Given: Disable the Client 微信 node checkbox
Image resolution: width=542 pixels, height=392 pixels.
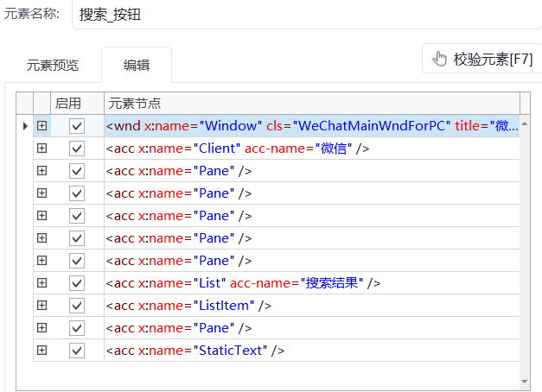Looking at the screenshot, I should pyautogui.click(x=77, y=149).
